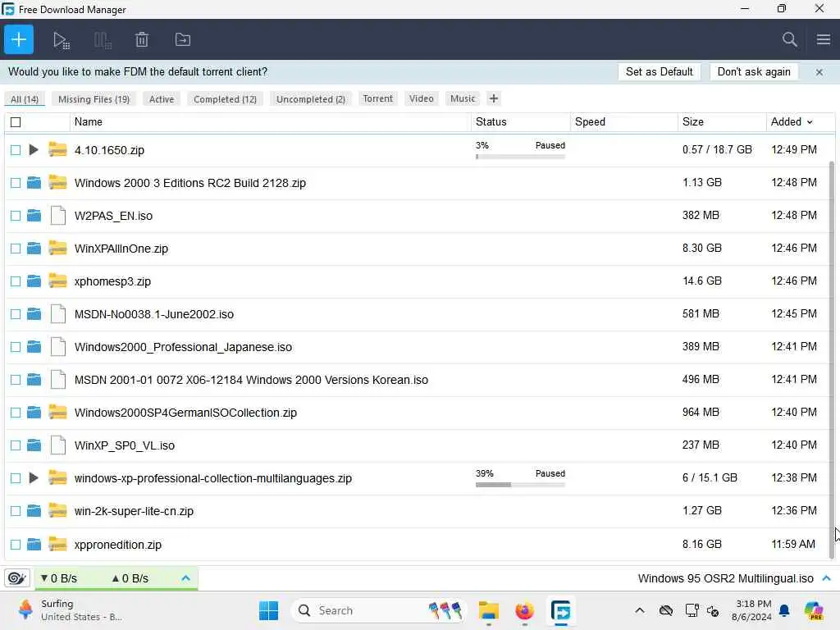Dismiss the default torrent client prompt

click(x=819, y=72)
